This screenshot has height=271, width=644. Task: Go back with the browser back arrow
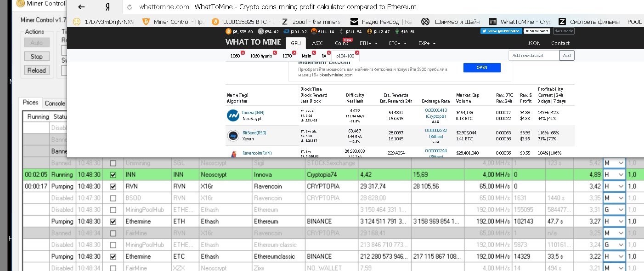[81, 7]
